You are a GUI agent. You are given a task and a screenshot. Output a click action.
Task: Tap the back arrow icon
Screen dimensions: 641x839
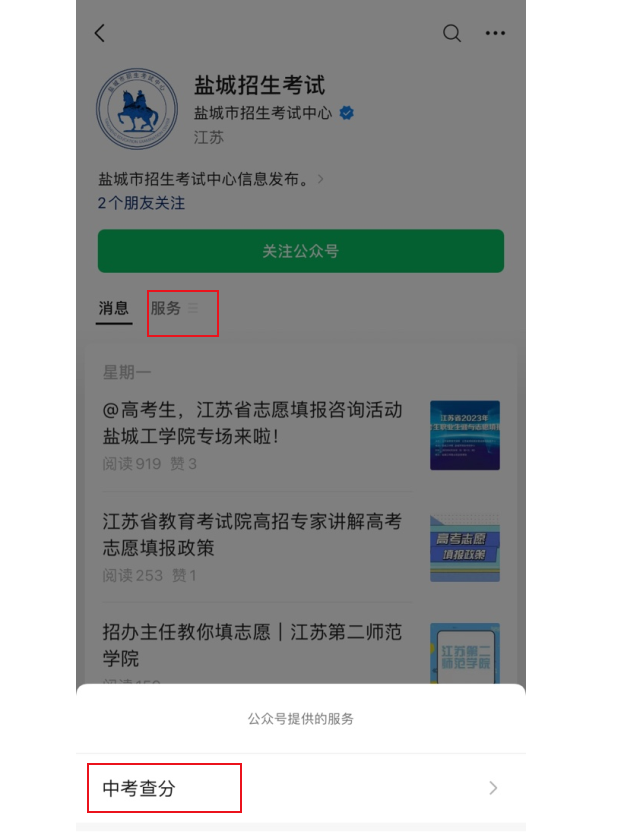coord(100,33)
